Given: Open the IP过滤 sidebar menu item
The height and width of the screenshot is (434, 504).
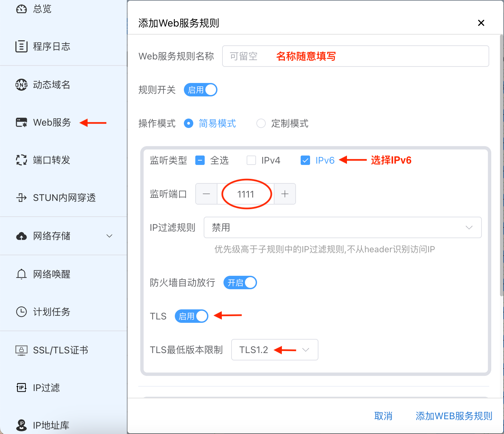Looking at the screenshot, I should pos(46,388).
